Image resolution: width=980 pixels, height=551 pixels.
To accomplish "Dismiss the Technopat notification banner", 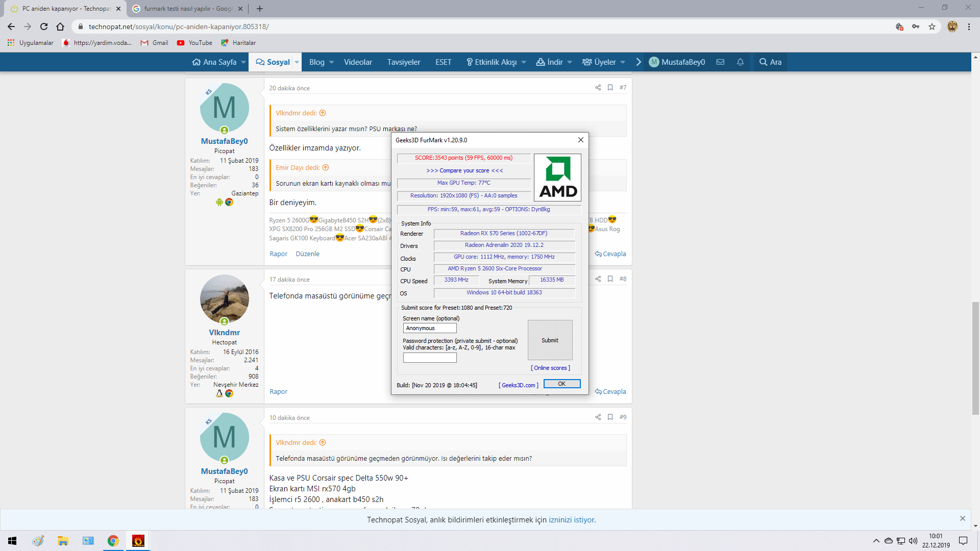I will tap(962, 518).
